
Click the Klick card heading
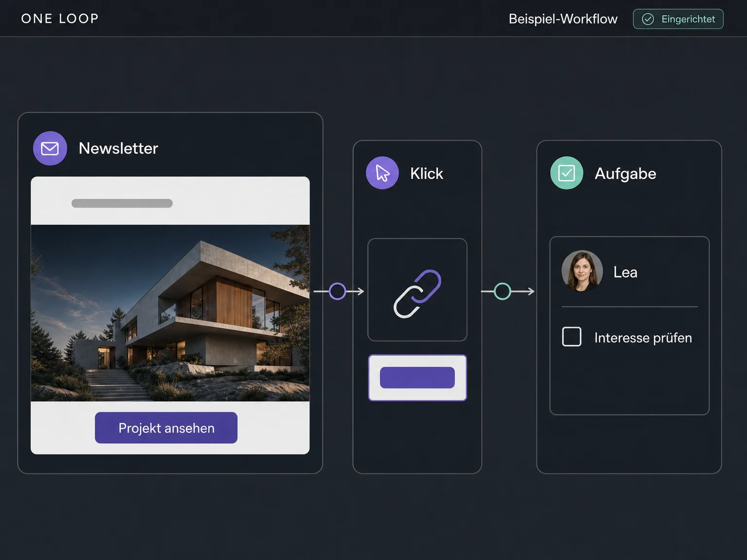pos(427,174)
